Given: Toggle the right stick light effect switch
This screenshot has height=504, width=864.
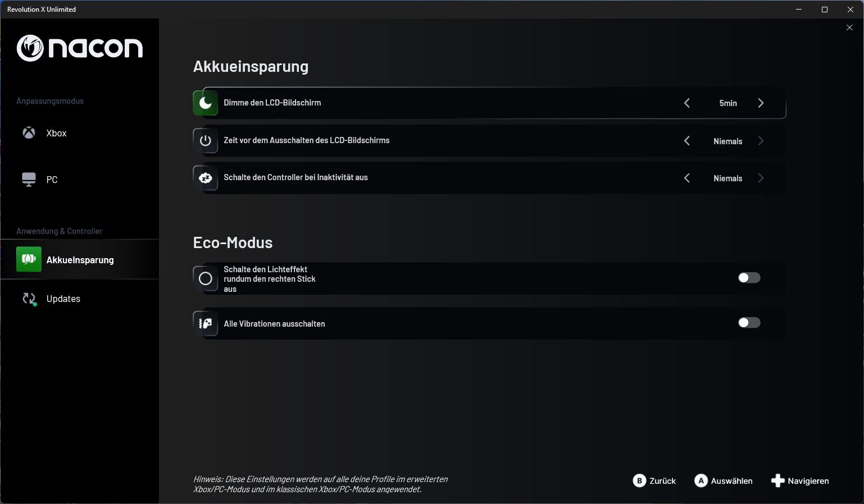Looking at the screenshot, I should coord(749,278).
